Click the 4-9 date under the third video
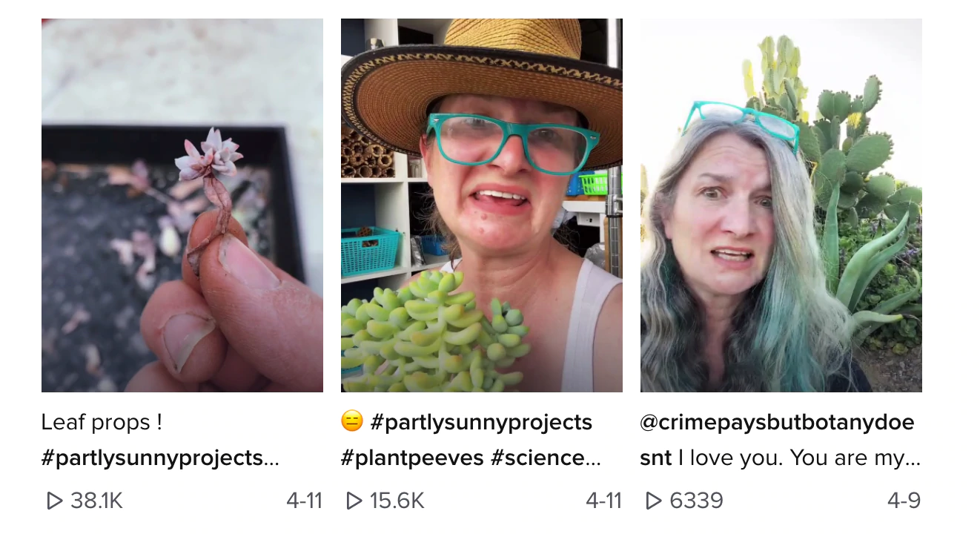The image size is (980, 534). coord(904,501)
